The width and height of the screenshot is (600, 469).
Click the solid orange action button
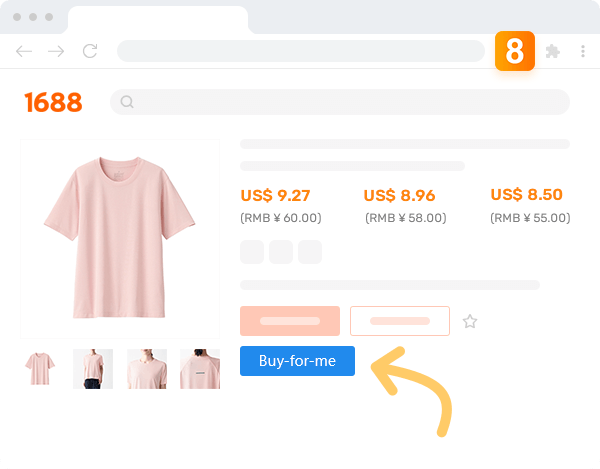[x=290, y=321]
